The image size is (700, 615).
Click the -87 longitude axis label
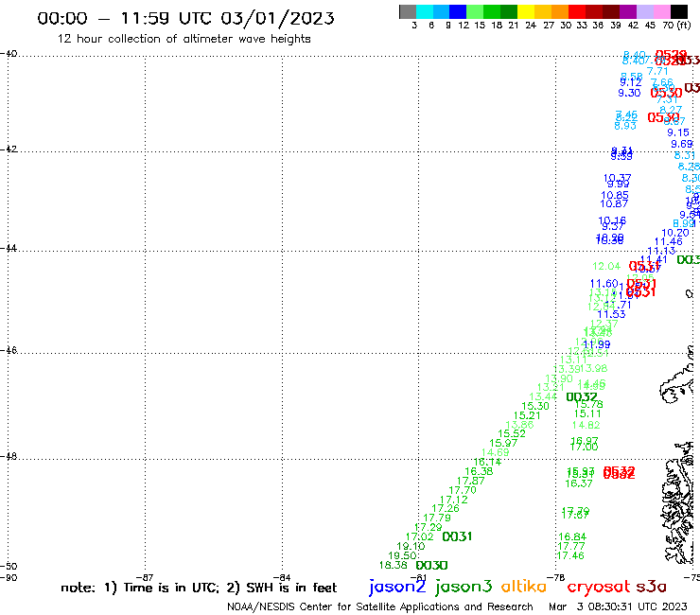point(145,577)
